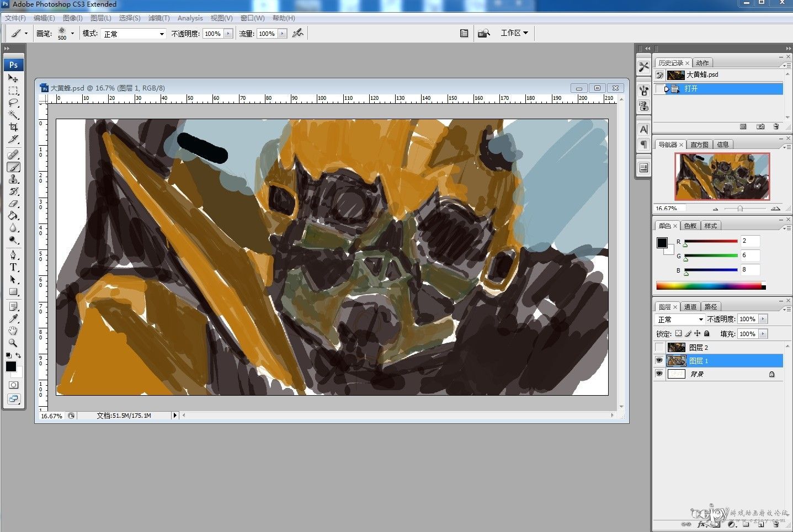Select the Clone Stamp tool

click(13, 179)
